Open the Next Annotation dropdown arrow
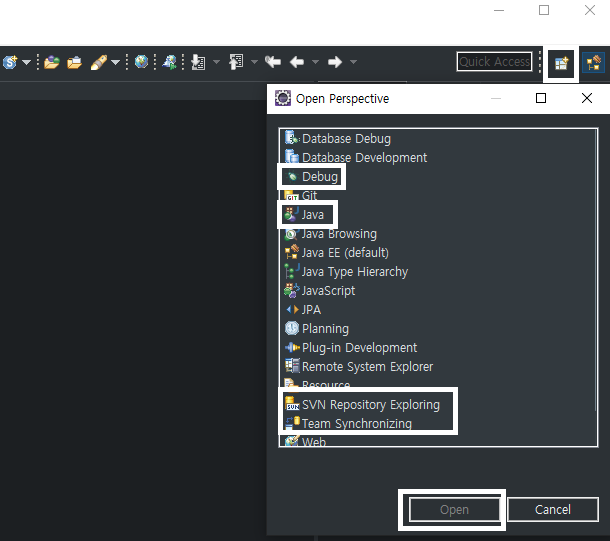The height and width of the screenshot is (541, 610). [216, 62]
